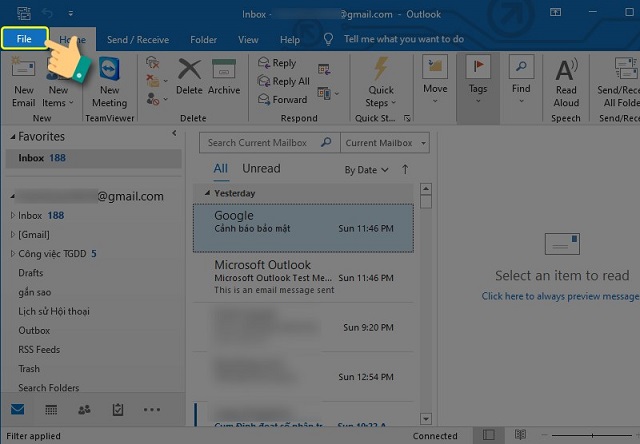Open the Outbox folder
The height and width of the screenshot is (444, 640).
pos(34,331)
